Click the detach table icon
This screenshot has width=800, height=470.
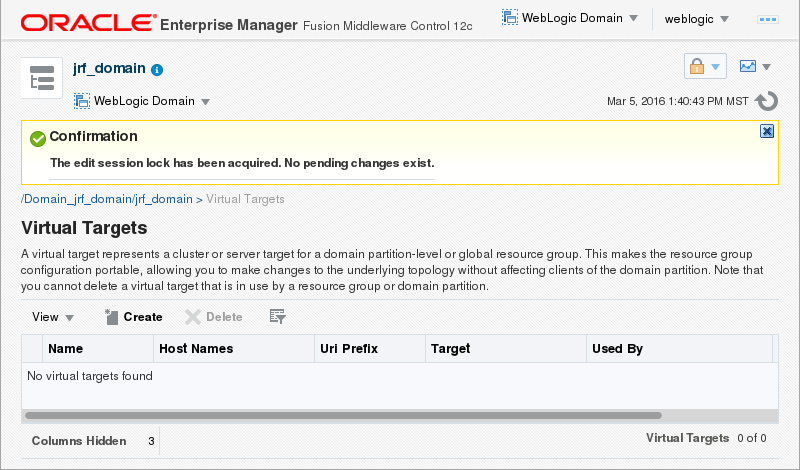tap(278, 317)
